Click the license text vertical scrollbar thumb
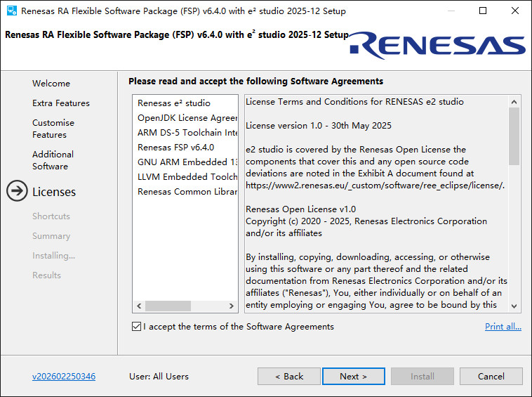This screenshot has height=397, width=532. (514, 136)
